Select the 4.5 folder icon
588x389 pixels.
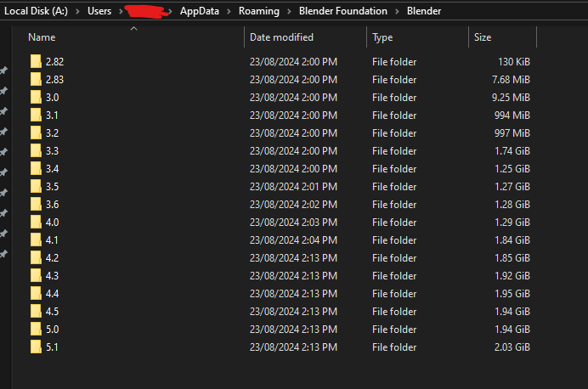[36, 312]
